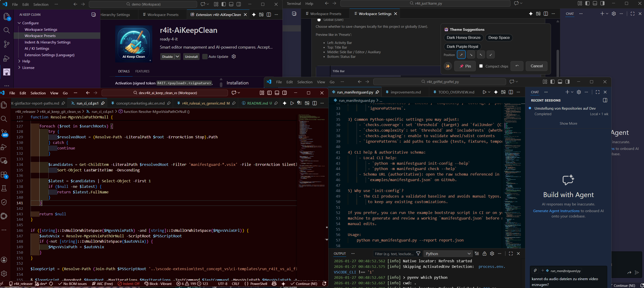Click the Generate Agent Instructions link
The width and height of the screenshot is (644, 288).
[x=556, y=211]
